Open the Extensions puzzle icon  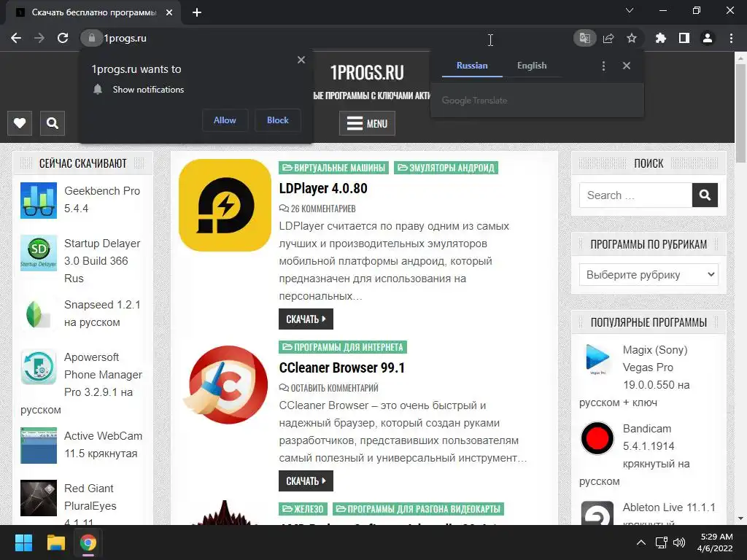[660, 38]
